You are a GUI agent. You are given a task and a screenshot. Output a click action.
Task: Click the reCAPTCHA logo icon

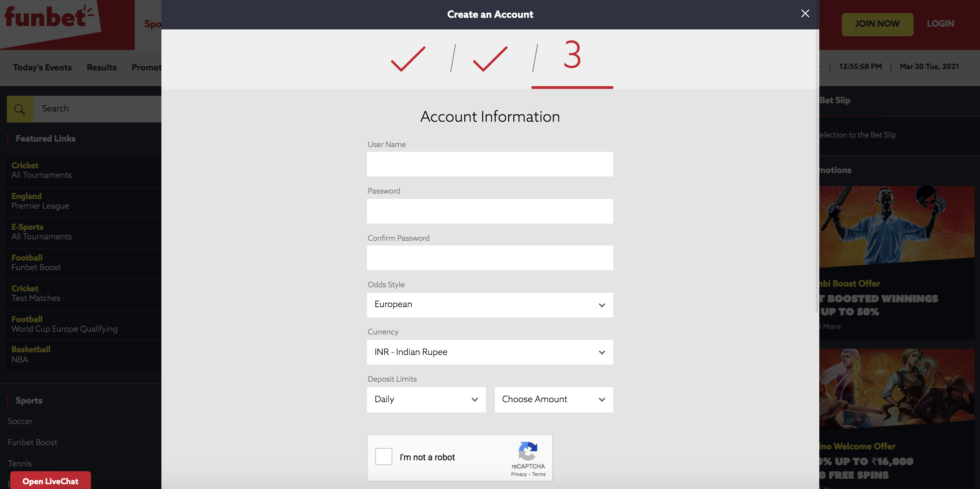[528, 451]
